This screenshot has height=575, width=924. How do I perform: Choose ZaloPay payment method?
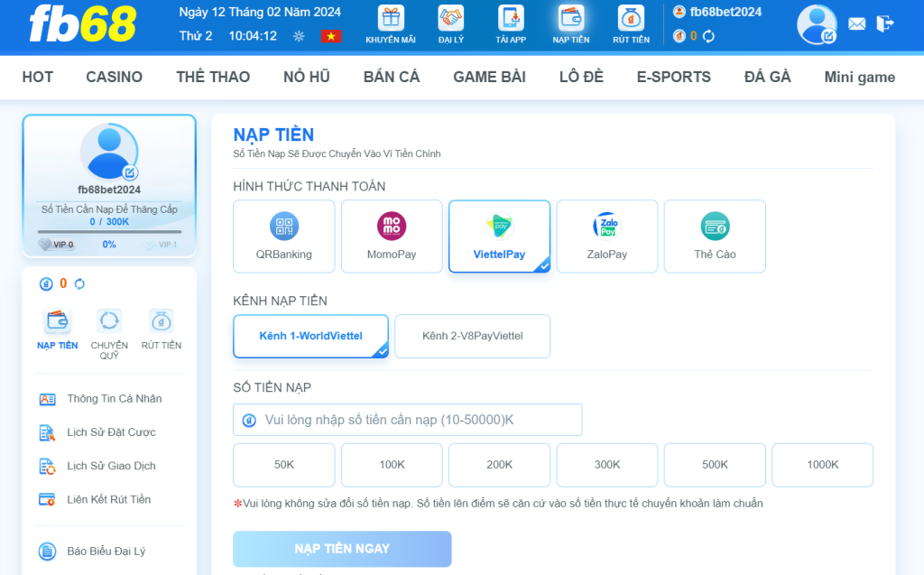point(606,236)
